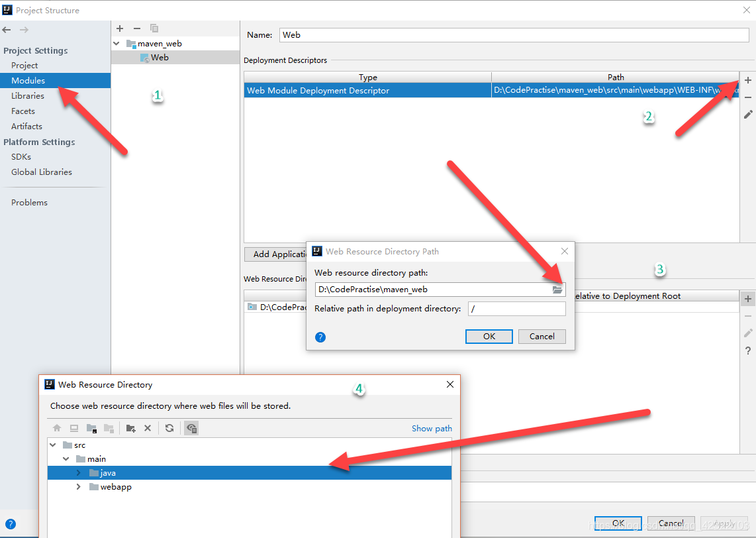Remove web resource directory minus icon

pyautogui.click(x=748, y=316)
